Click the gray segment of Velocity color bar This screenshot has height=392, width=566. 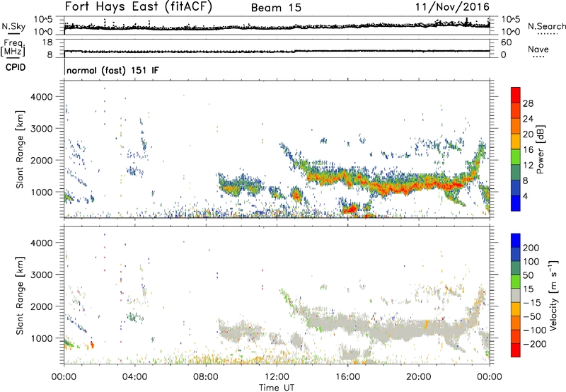click(x=516, y=295)
